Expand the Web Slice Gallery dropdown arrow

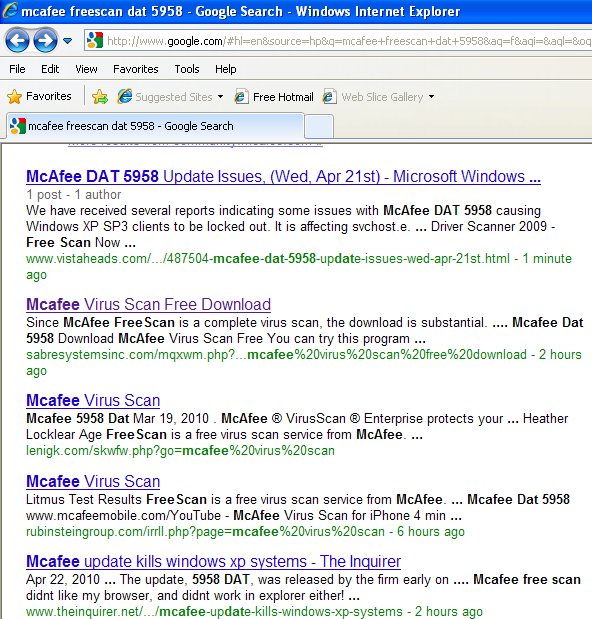(x=431, y=96)
